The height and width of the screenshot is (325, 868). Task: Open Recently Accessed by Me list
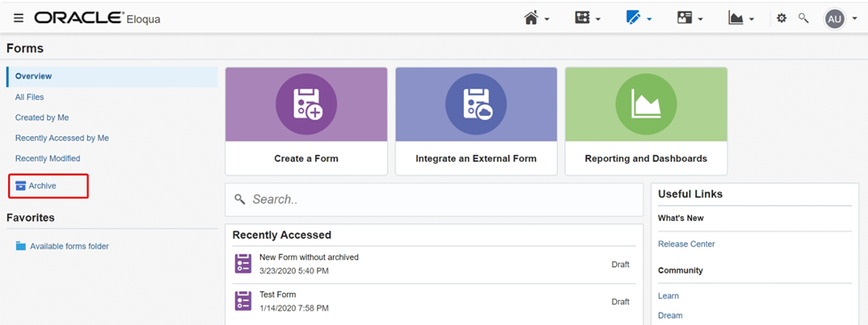tap(62, 138)
